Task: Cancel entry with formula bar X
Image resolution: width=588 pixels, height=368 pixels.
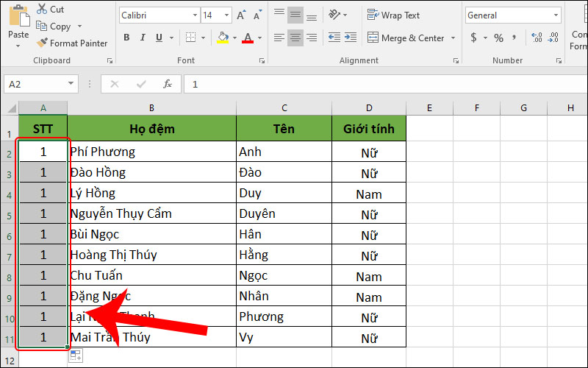Action: click(115, 84)
